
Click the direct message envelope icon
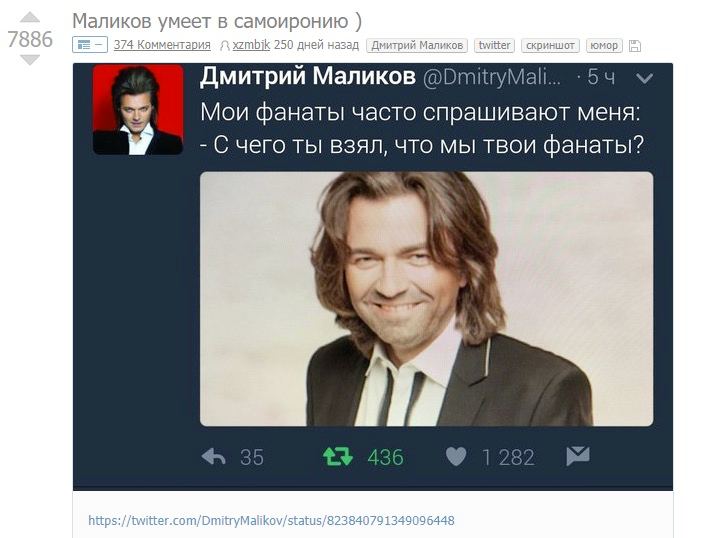[x=578, y=456]
